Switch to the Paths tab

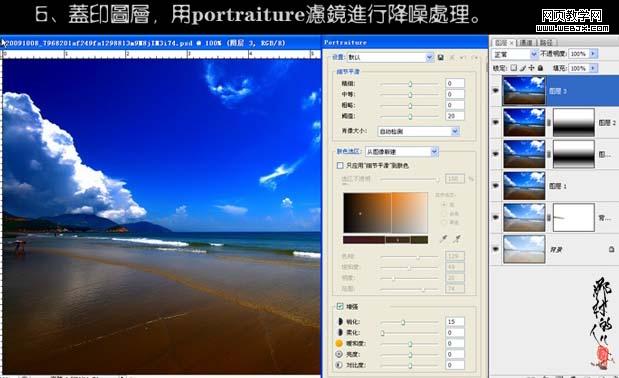[546, 43]
